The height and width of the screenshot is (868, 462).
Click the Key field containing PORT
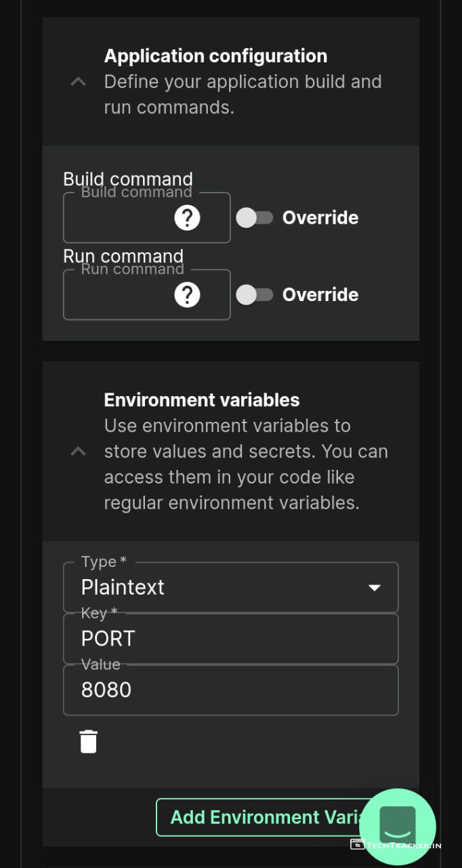(230, 639)
